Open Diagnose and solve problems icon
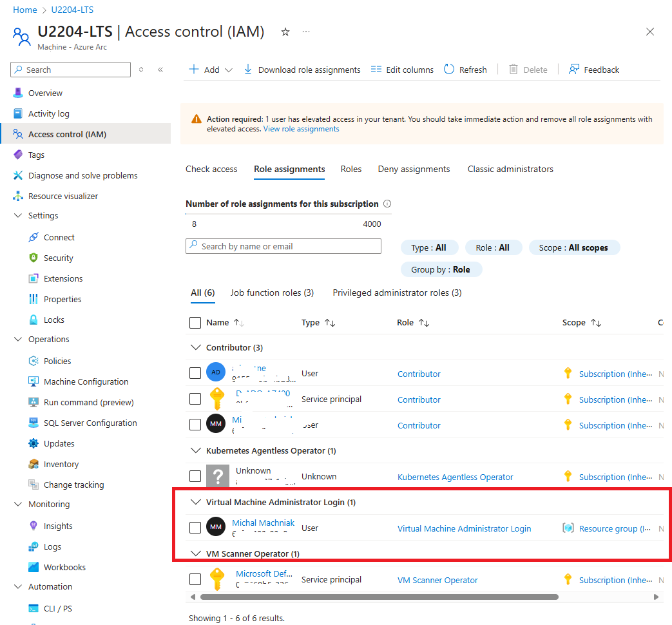The width and height of the screenshot is (672, 625). [x=18, y=175]
